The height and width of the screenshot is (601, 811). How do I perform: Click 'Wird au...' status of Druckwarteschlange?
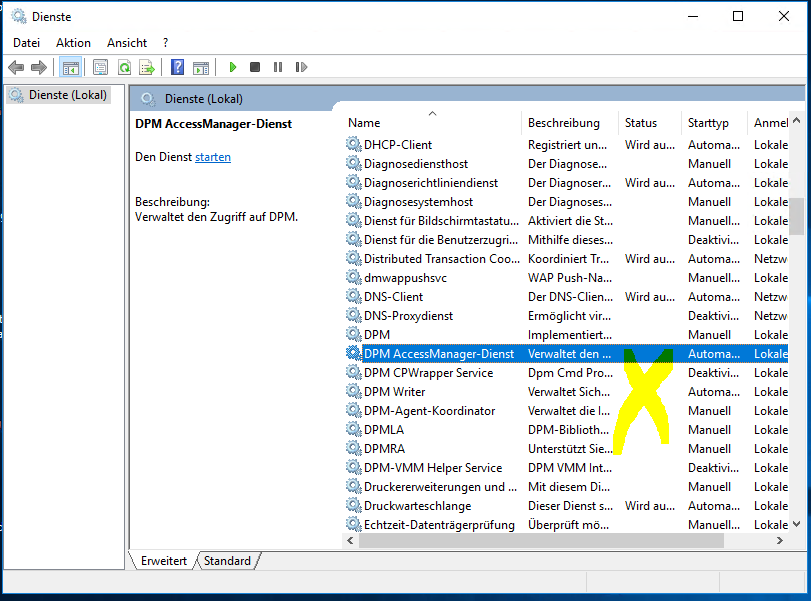(x=650, y=505)
